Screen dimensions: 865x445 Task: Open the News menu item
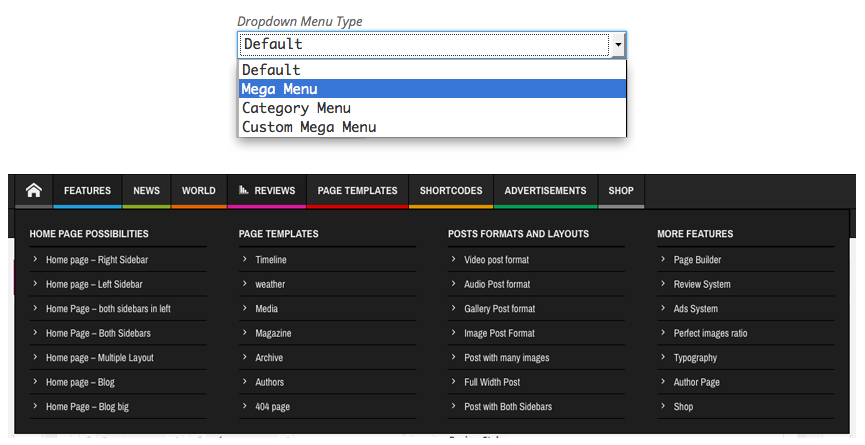point(146,191)
